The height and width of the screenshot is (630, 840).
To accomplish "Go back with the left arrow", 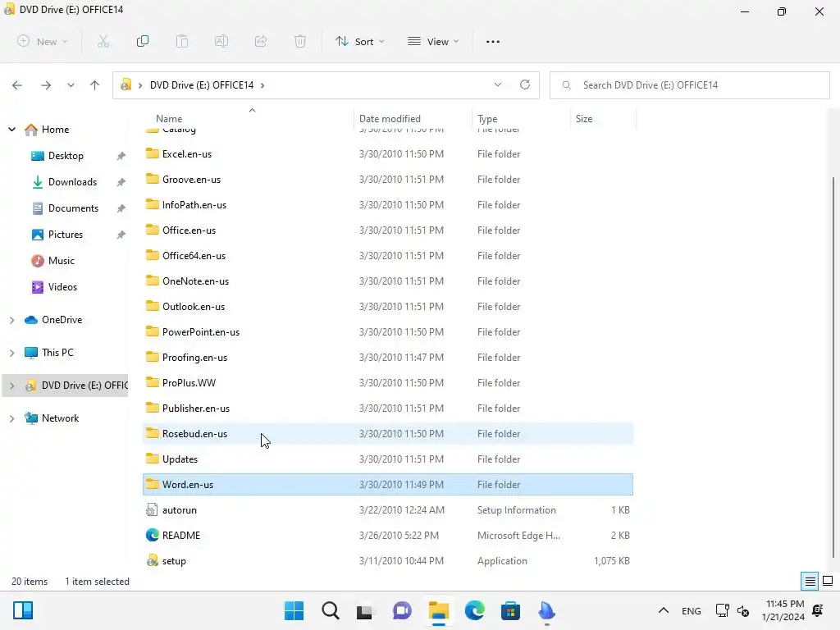I will pos(17,85).
